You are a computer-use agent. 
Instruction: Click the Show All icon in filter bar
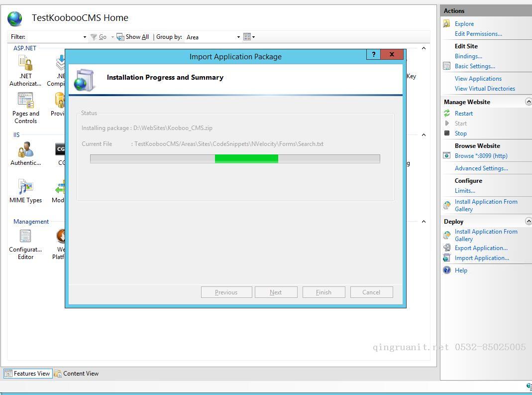coord(120,37)
